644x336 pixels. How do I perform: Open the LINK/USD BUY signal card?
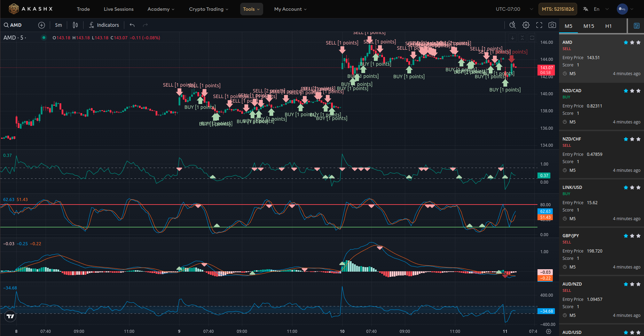pyautogui.click(x=601, y=203)
